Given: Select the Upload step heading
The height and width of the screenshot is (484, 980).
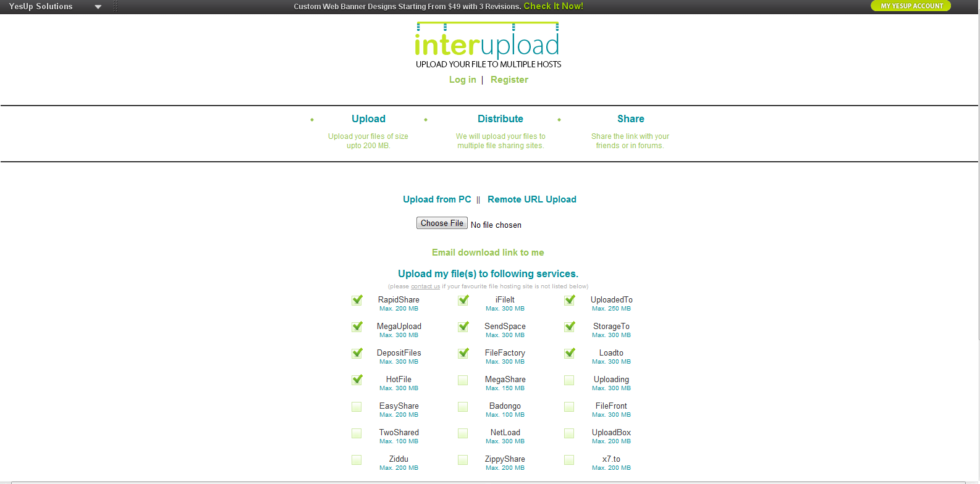Looking at the screenshot, I should click(368, 119).
